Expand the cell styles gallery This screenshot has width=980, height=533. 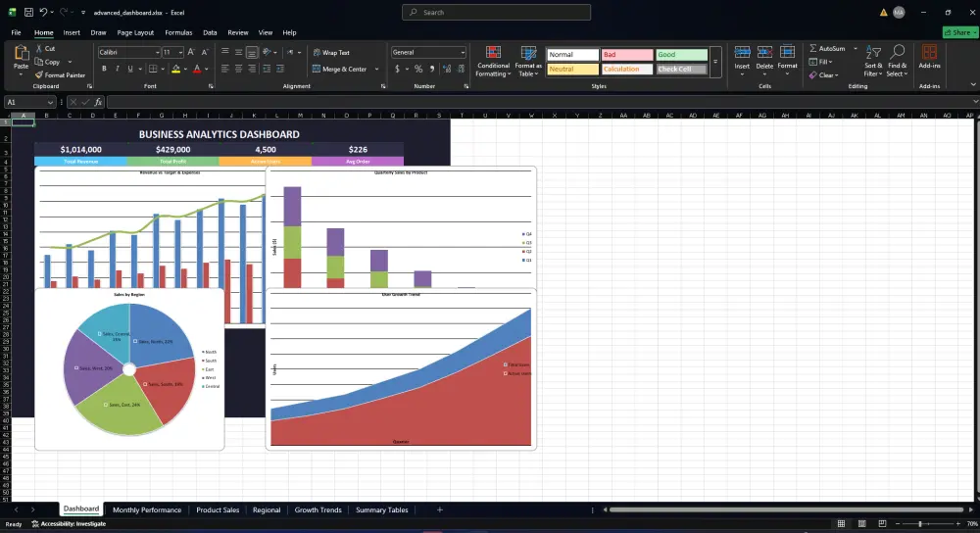coord(715,62)
